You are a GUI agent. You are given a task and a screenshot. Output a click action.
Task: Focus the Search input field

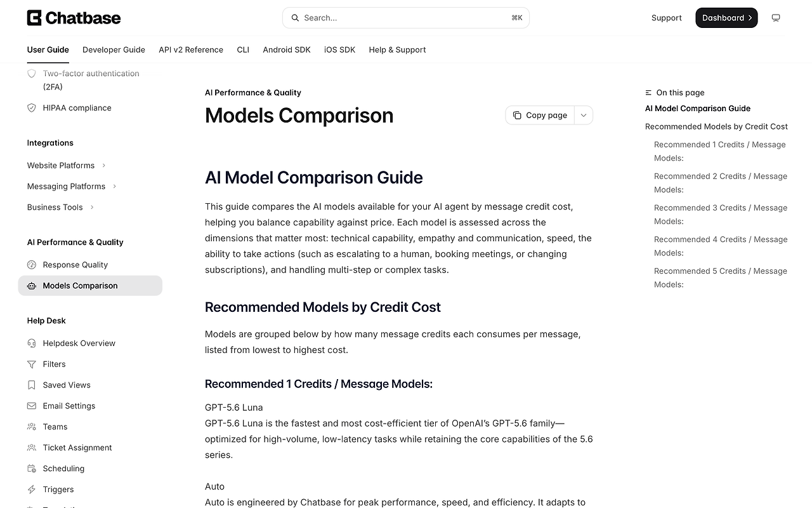406,18
